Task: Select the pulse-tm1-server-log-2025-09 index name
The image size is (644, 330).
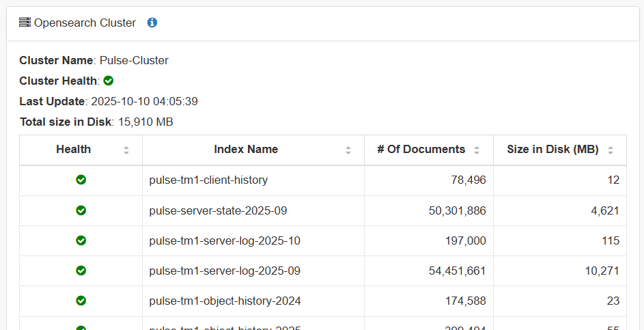Action: 225,271
